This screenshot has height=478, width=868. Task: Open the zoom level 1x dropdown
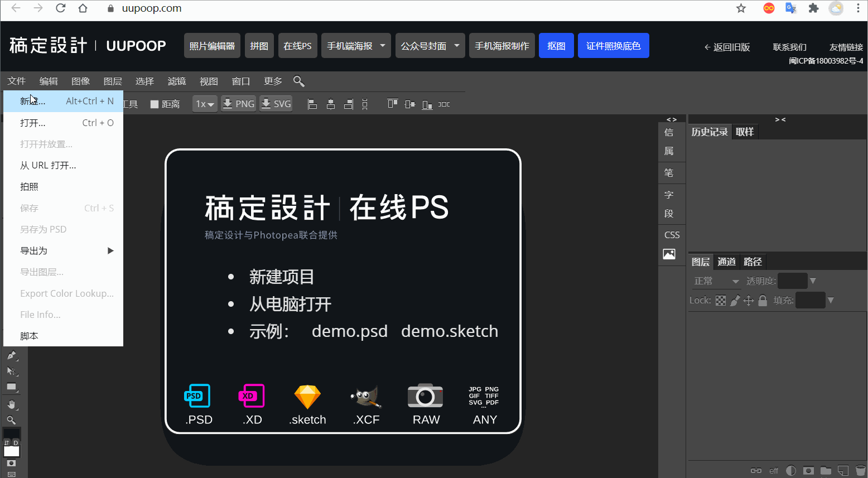point(205,104)
